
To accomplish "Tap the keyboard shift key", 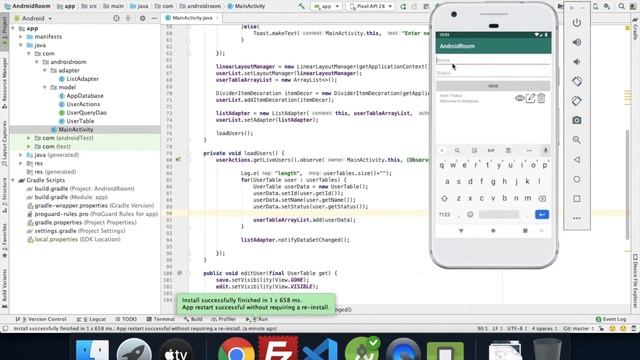I will [x=444, y=198].
